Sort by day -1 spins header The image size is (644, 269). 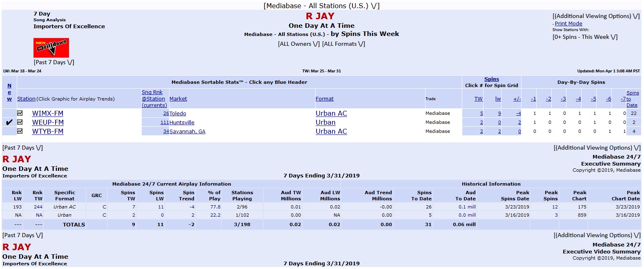point(533,99)
